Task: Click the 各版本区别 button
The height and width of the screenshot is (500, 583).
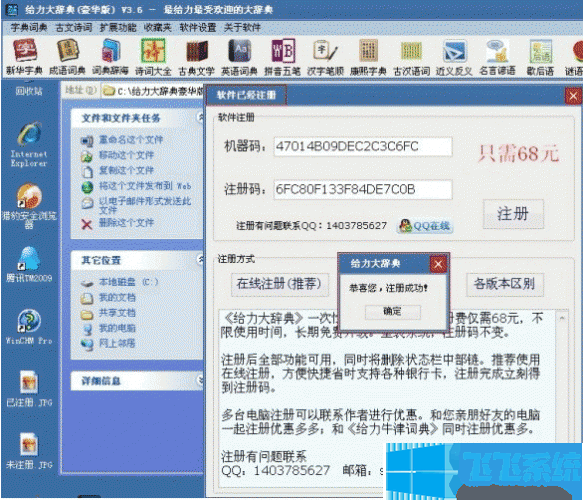Action: pyautogui.click(x=505, y=284)
